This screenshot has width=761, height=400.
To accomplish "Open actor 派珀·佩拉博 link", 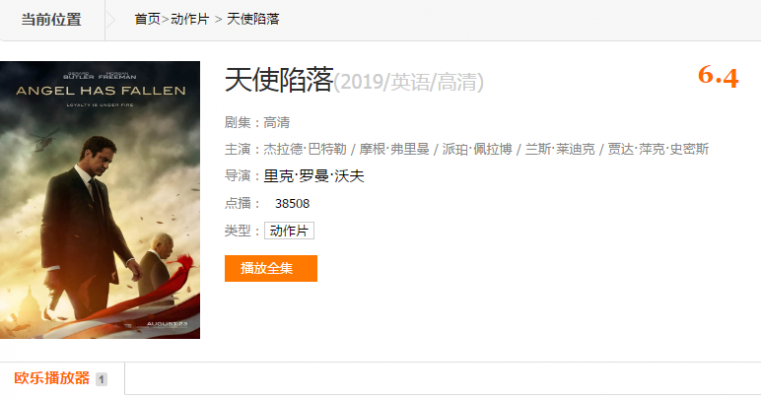I will (x=477, y=149).
